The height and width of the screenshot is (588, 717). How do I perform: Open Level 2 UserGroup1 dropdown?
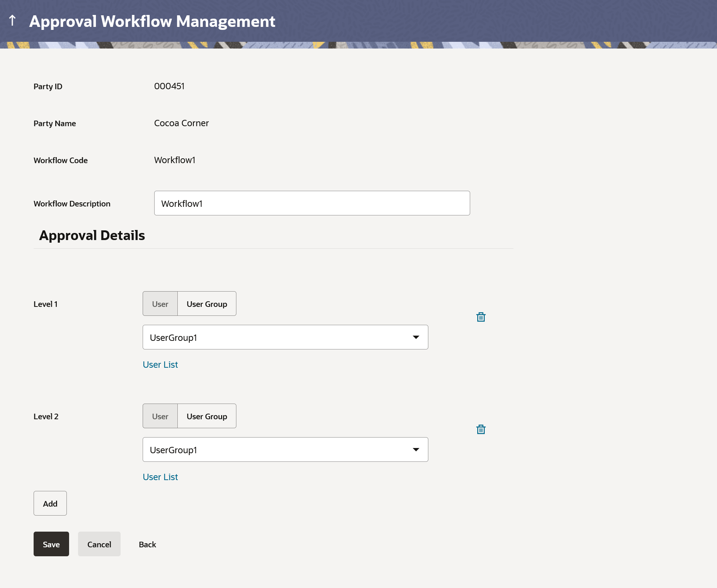[276, 450]
